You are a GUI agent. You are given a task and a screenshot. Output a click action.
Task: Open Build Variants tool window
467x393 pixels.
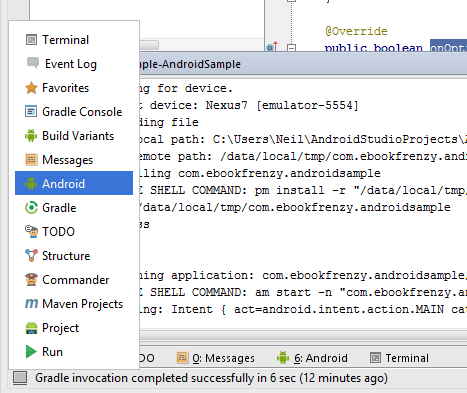click(74, 136)
